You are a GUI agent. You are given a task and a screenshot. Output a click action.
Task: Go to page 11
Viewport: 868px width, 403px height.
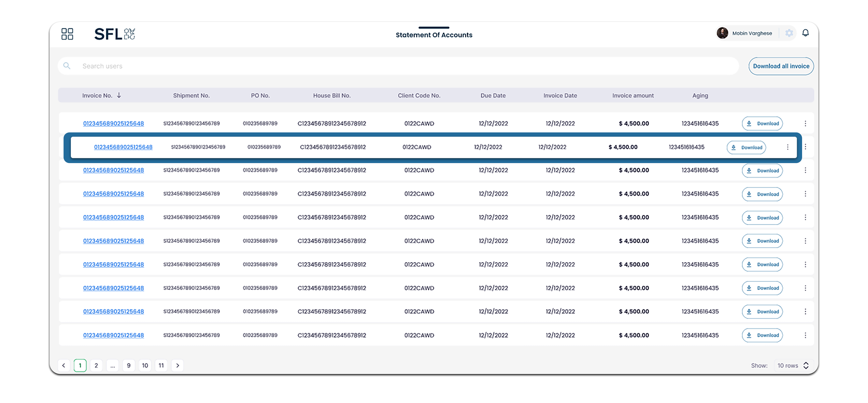coord(161,366)
